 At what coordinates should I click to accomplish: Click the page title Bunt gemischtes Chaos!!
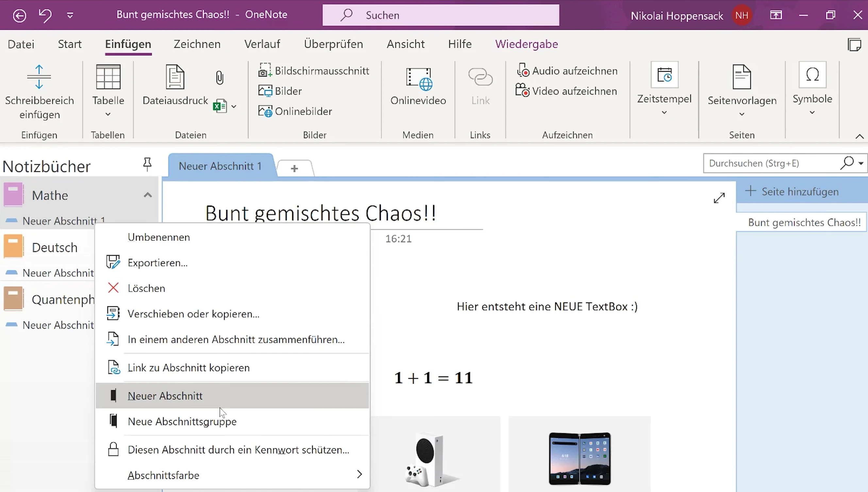pos(321,213)
